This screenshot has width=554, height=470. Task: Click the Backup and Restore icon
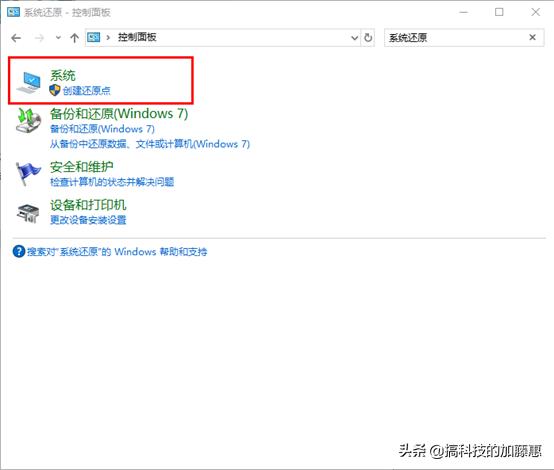click(x=29, y=121)
